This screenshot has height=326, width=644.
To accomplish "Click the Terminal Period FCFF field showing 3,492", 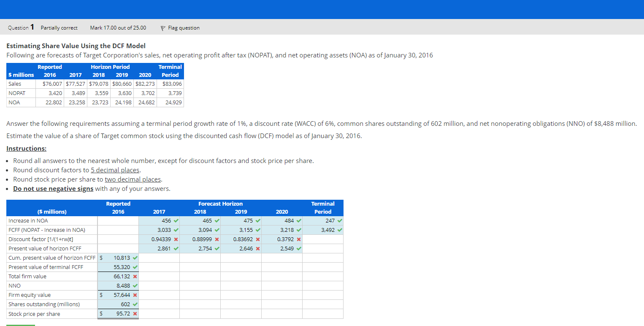I will tap(323, 230).
